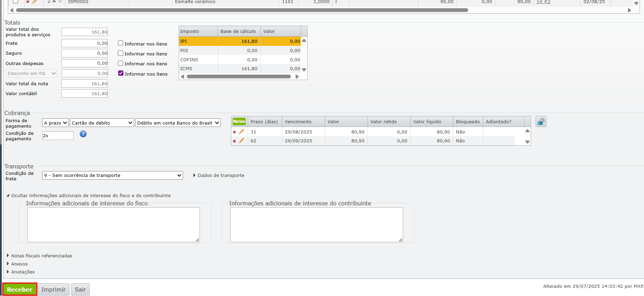Click the Adiantado? column header
Screen dimensions: 644x296
[x=503, y=121]
